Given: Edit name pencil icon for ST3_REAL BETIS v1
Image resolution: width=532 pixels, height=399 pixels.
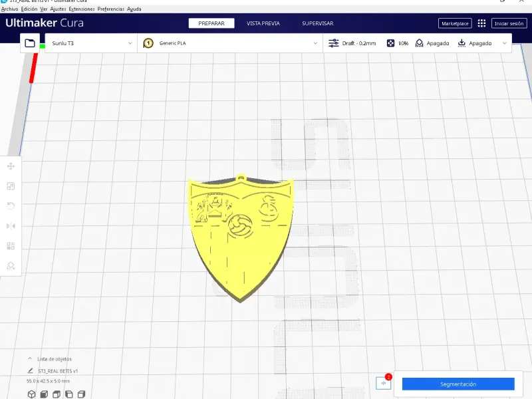Looking at the screenshot, I should pos(30,371).
